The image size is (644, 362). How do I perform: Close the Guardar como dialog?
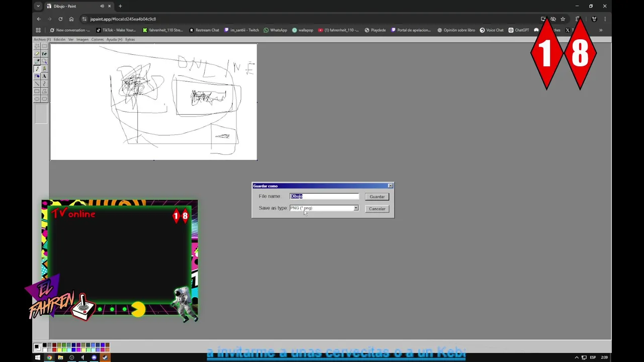click(390, 186)
